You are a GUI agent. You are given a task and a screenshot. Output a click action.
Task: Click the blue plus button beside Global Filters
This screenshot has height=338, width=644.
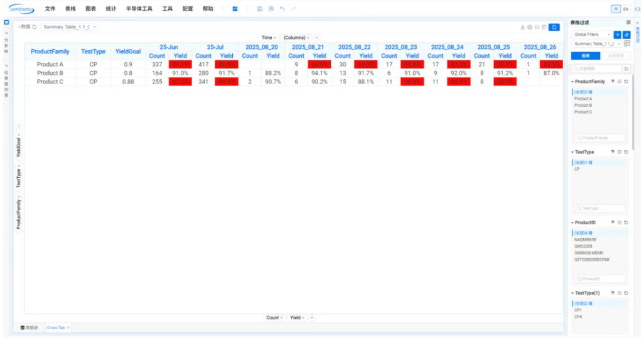[x=617, y=35]
